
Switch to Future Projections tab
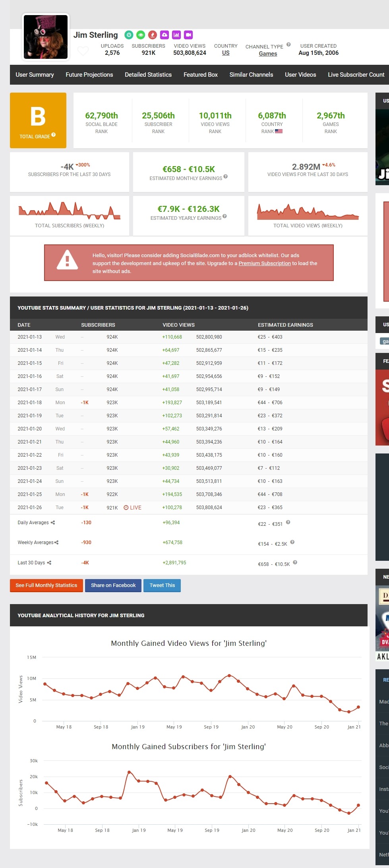[89, 75]
